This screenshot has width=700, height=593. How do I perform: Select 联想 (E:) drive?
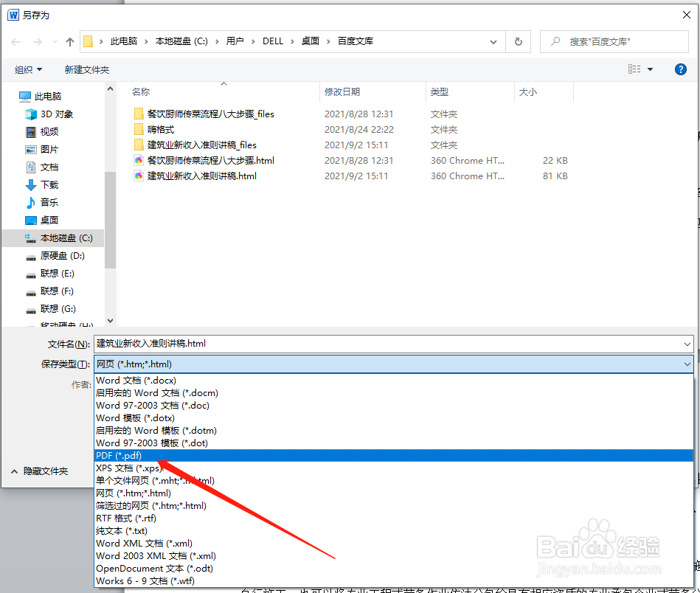coord(50,274)
